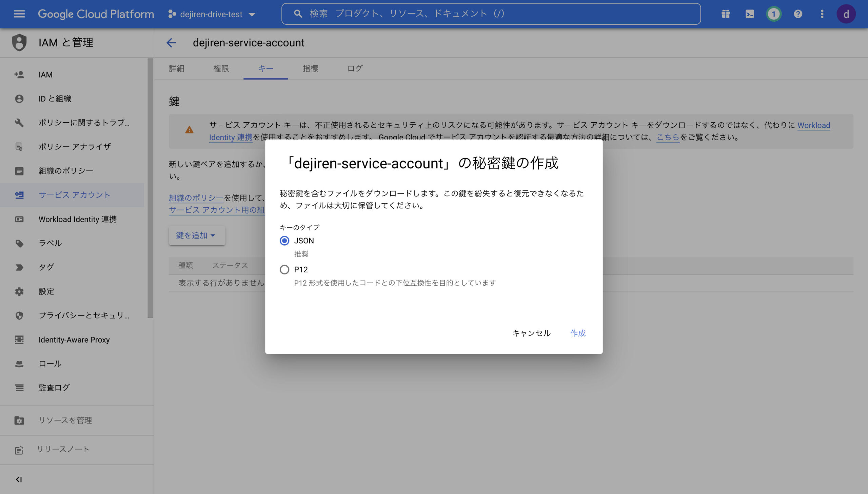The image size is (868, 494).
Task: Click the 種類 column header
Action: (185, 265)
